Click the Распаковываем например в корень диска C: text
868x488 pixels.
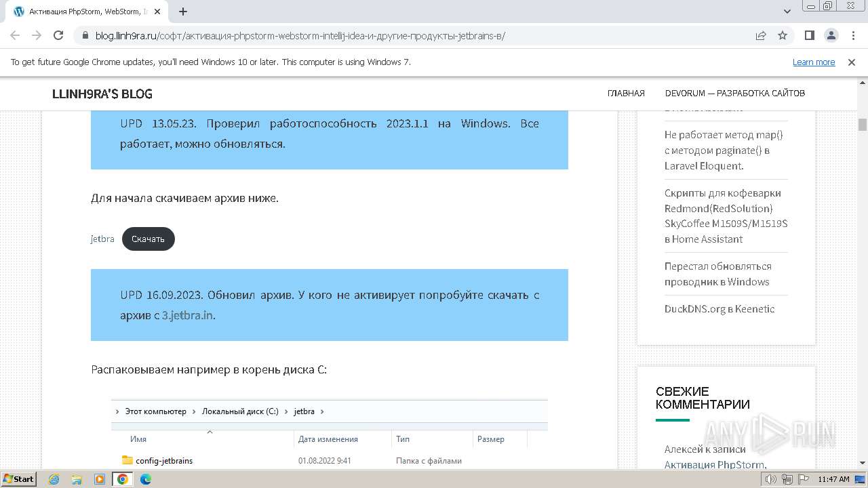pos(209,370)
